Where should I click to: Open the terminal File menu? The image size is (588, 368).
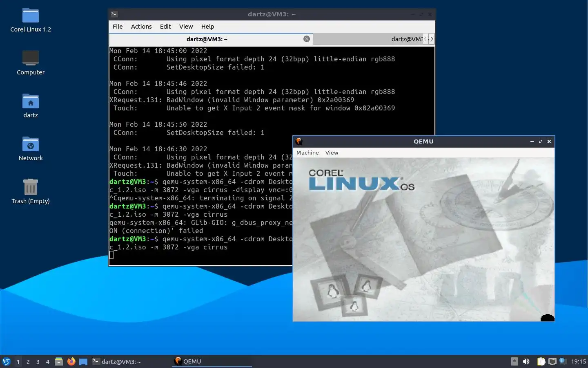[118, 26]
